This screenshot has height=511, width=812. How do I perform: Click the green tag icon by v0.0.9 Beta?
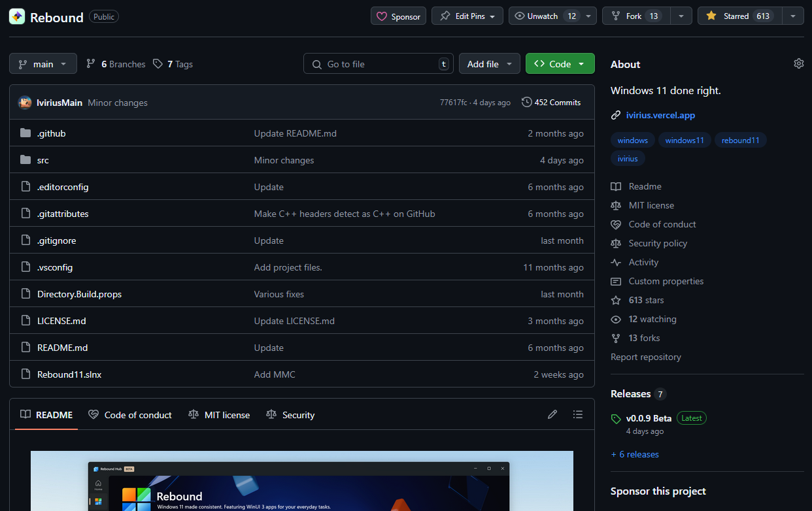click(616, 418)
